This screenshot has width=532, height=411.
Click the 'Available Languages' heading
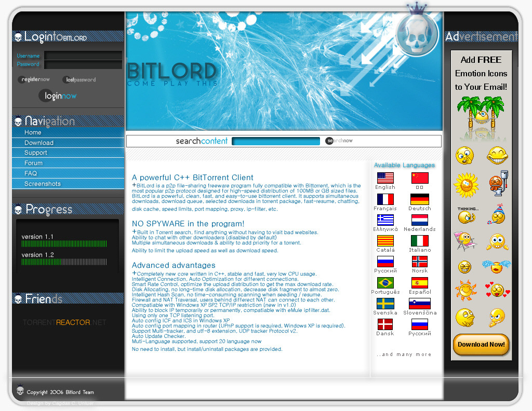pos(404,165)
